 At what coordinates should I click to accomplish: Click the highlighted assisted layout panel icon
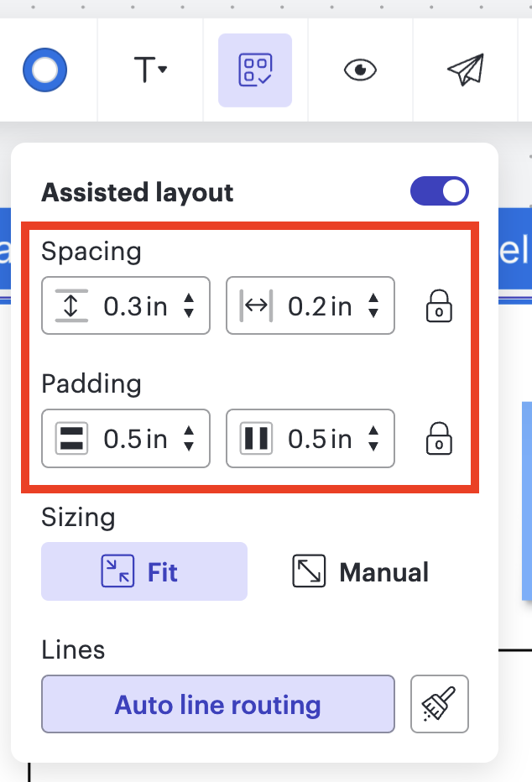255,70
